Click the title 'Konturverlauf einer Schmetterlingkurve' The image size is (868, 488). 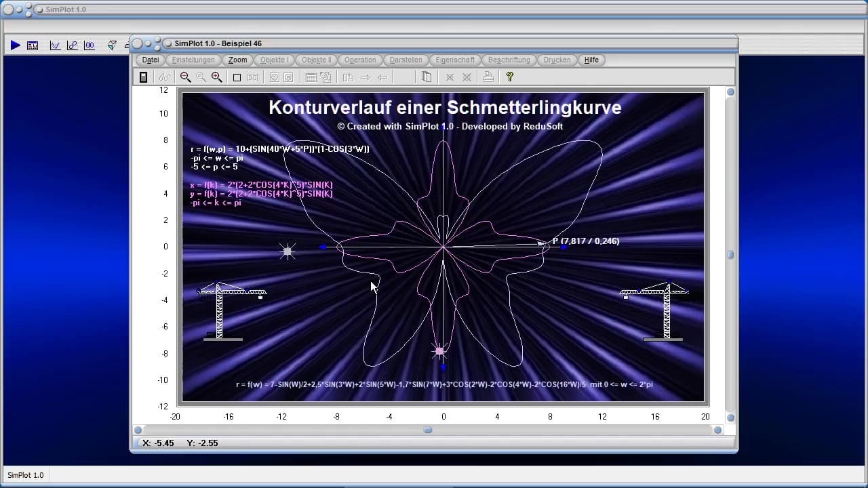(445, 107)
